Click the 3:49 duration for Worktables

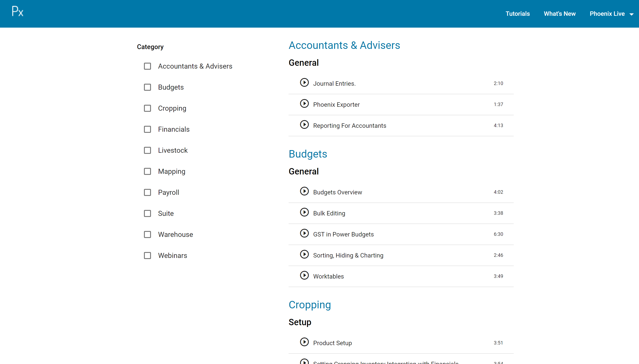498,276
